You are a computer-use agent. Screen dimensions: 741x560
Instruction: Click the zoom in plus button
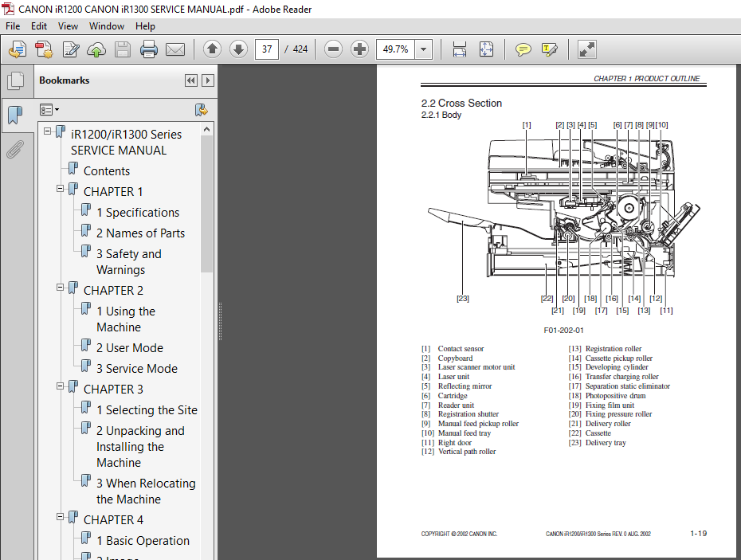pyautogui.click(x=359, y=49)
